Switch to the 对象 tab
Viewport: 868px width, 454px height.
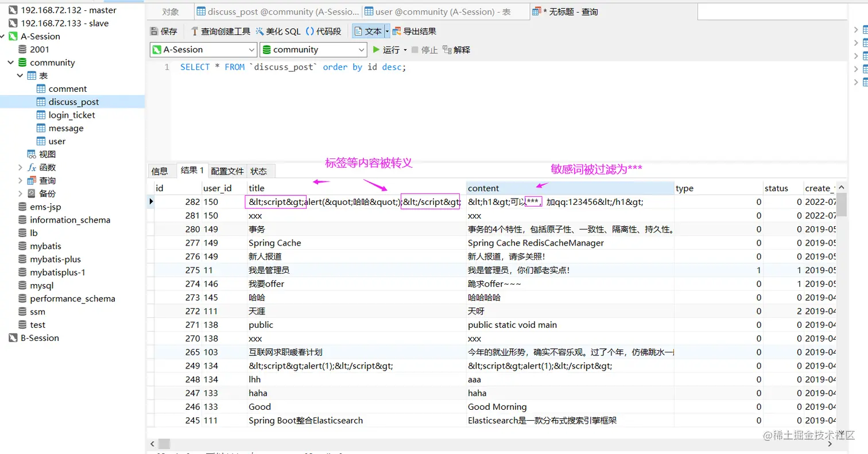[x=170, y=11]
